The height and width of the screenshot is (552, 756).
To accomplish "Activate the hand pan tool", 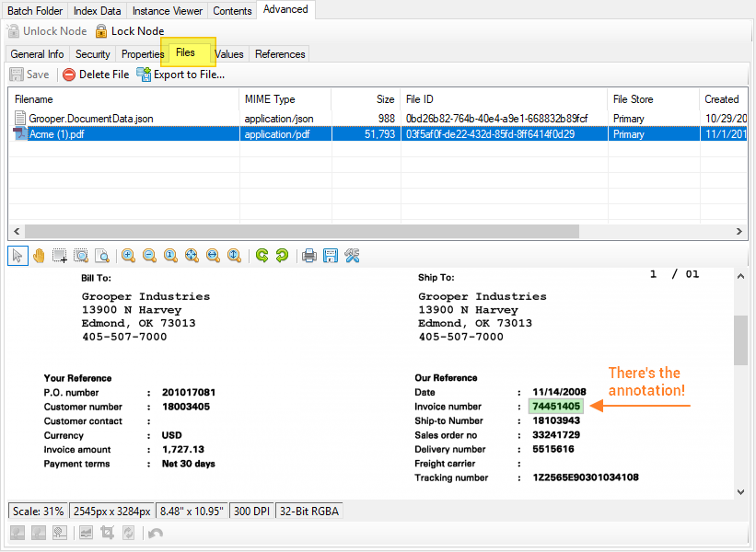I will click(40, 256).
